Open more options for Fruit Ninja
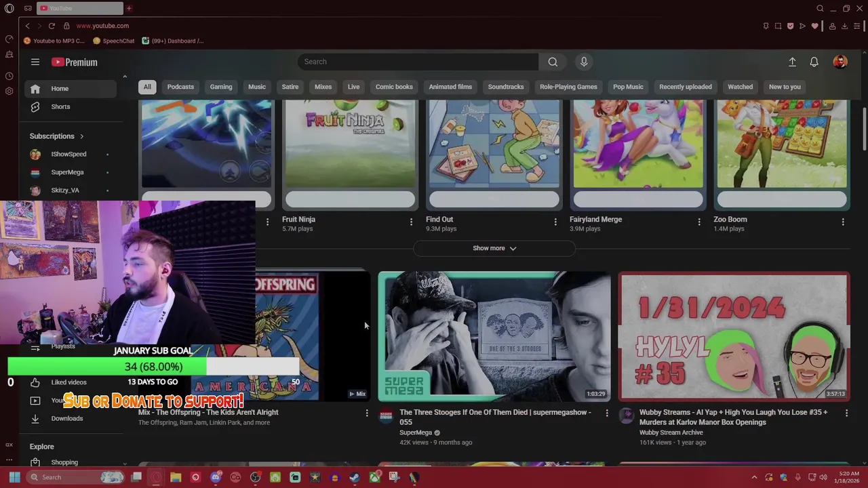 tap(411, 222)
